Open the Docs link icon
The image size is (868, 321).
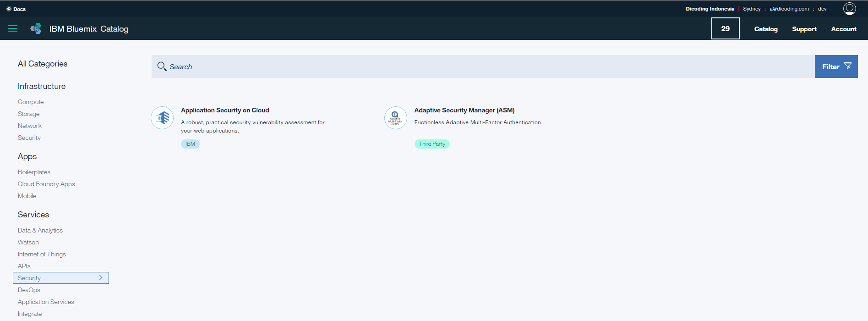coord(9,9)
